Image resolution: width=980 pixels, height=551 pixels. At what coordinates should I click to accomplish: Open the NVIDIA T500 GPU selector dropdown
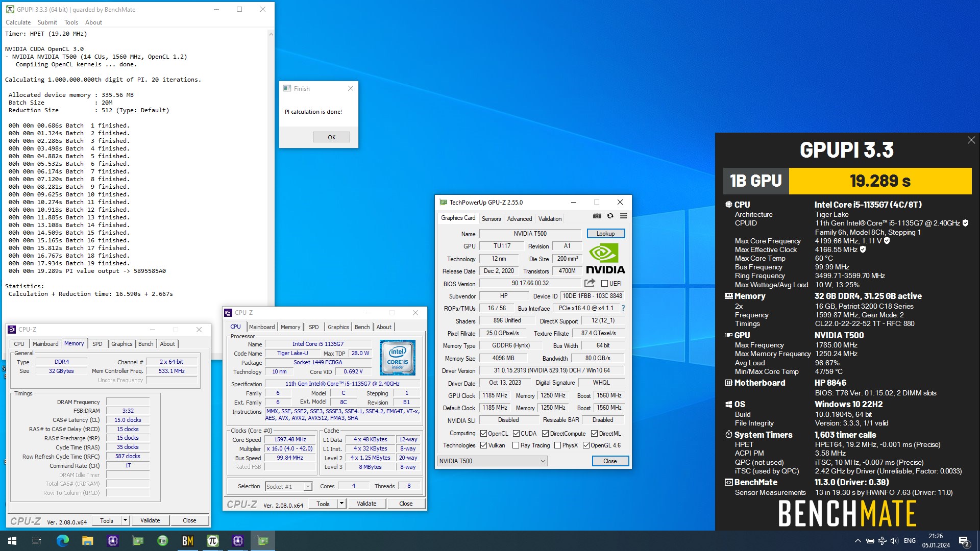493,461
